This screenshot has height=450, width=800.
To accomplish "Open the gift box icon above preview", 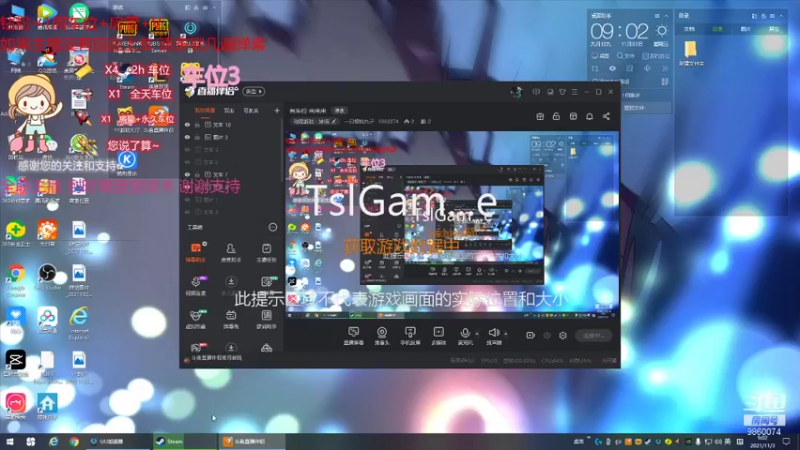I will (x=540, y=117).
